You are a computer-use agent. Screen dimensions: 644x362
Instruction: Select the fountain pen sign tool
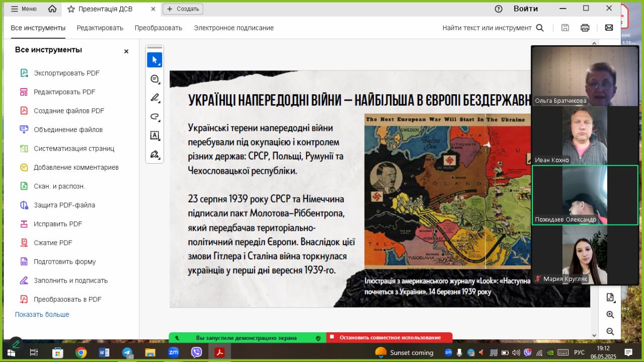pyautogui.click(x=154, y=154)
